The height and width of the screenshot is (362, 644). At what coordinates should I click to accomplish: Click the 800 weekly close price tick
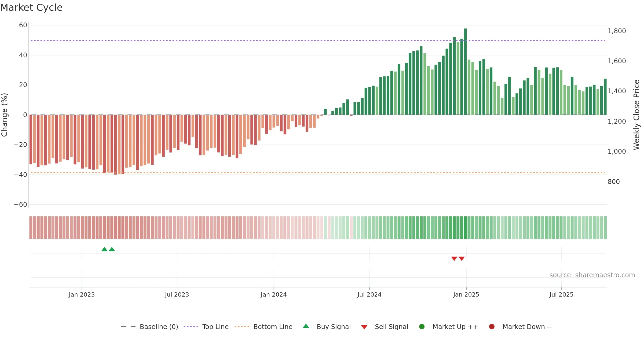click(x=614, y=182)
